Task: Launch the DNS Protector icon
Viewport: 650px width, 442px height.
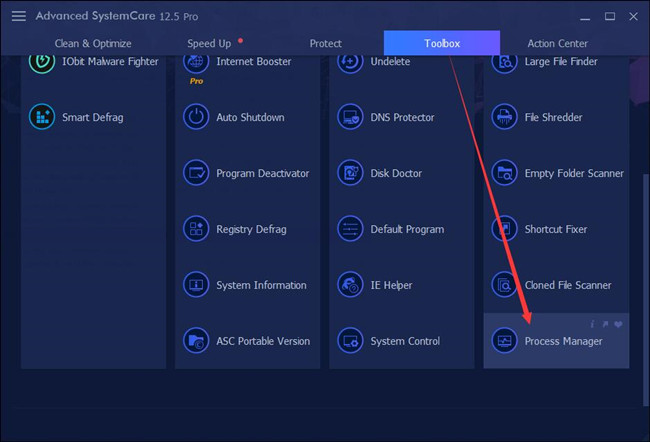Action: tap(350, 117)
